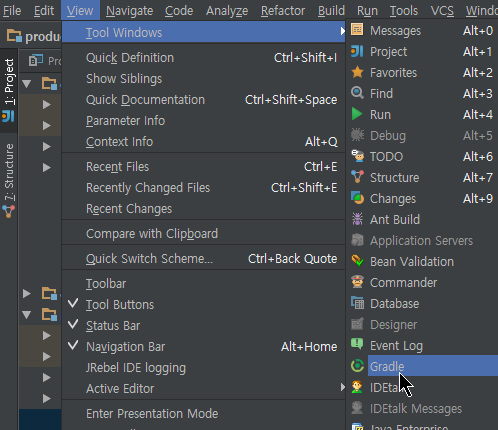Image resolution: width=498 pixels, height=430 pixels.
Task: Click the Project view icon in the panel header
Action: coord(36,60)
